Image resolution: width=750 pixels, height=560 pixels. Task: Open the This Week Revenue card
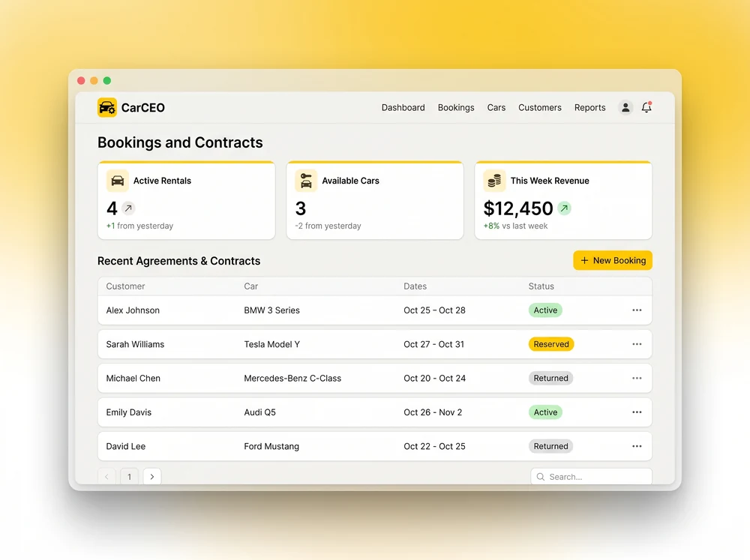pos(563,200)
